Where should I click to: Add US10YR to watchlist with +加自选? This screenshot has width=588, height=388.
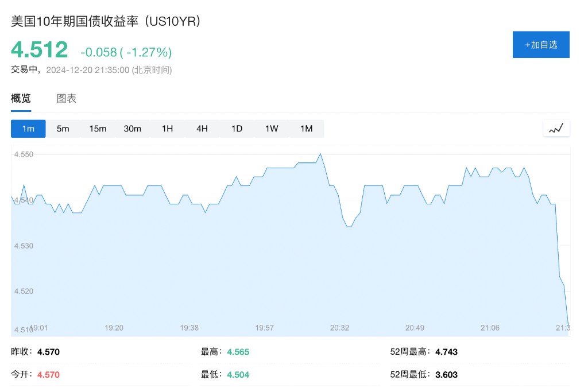541,45
